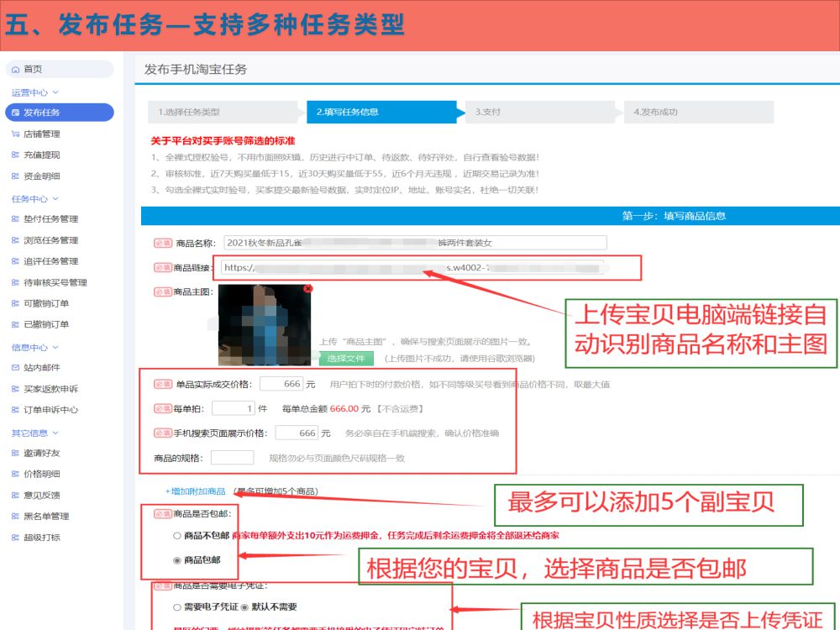
Task: Open step 4.发布成功 tab
Action: 699,112
